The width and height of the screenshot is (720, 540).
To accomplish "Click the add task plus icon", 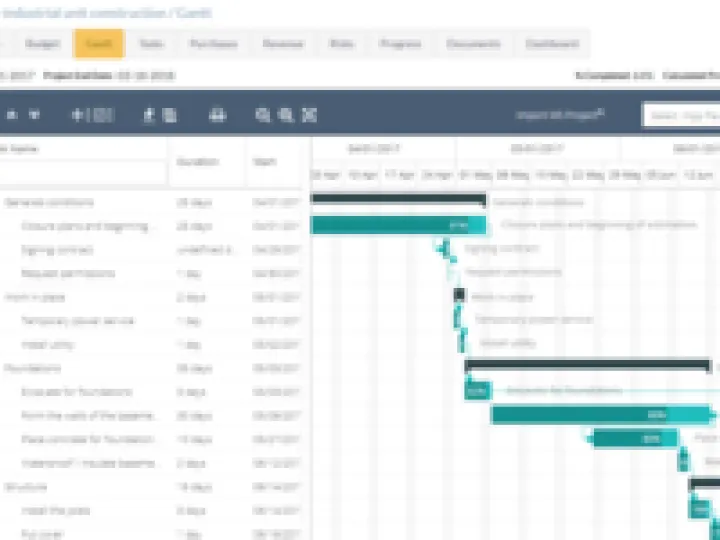I will point(77,115).
